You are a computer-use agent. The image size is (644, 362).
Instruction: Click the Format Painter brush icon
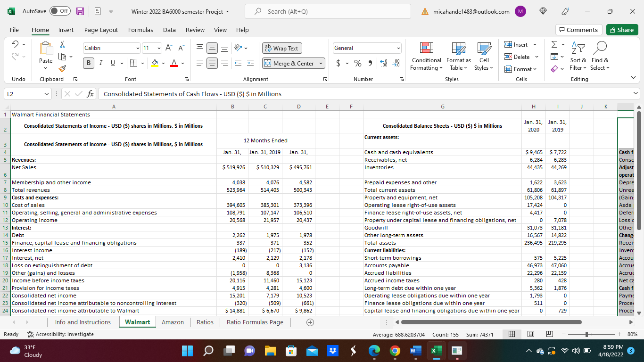[x=62, y=69]
